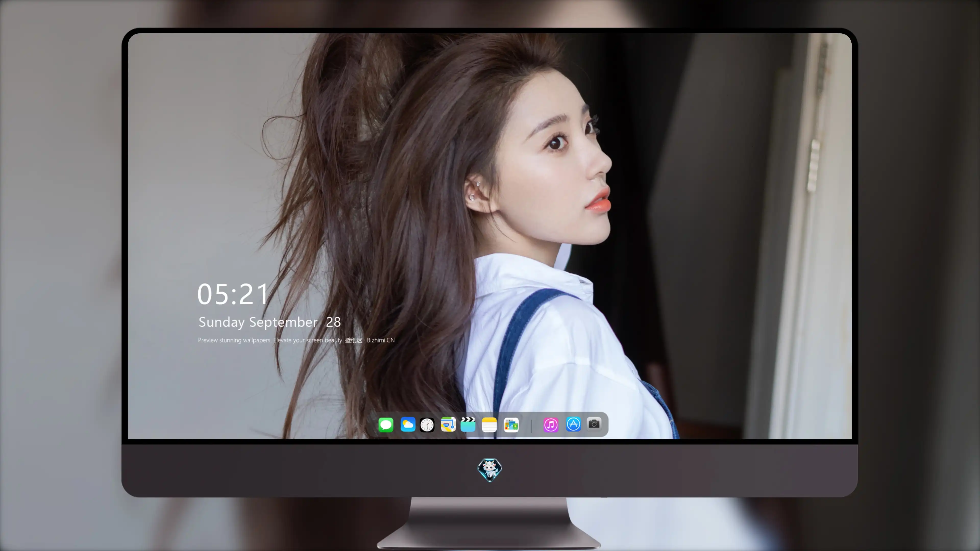Screen dimensions: 980x551
Task: Open the photo gallery icon in the dock
Action: pyautogui.click(x=511, y=425)
